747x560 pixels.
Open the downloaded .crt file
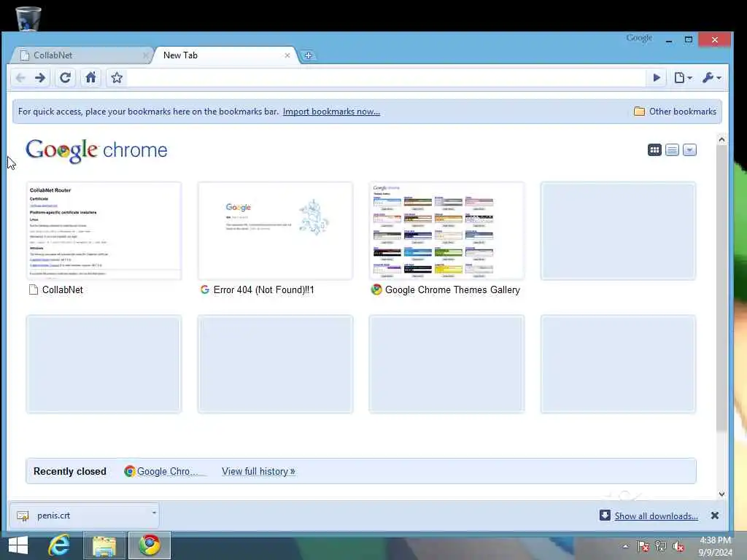tap(79, 516)
